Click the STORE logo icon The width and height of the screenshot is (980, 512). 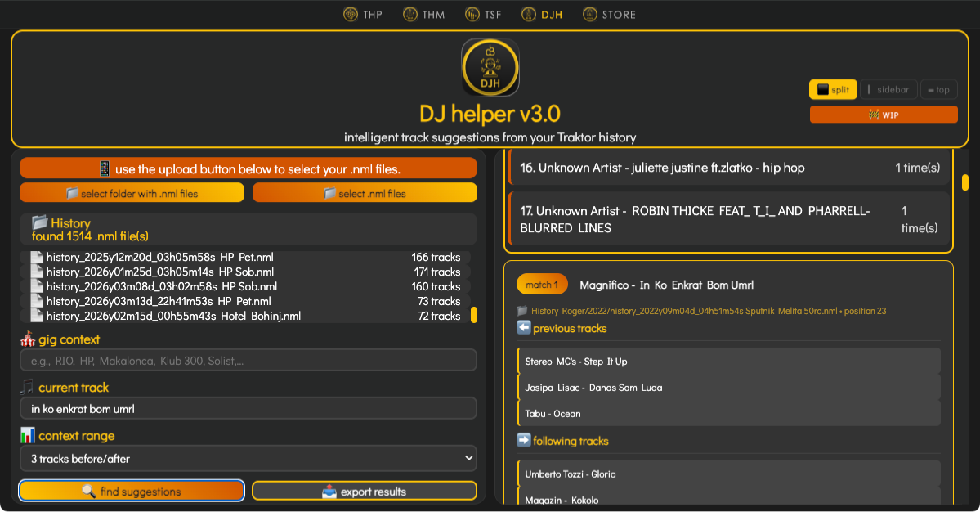(x=590, y=15)
